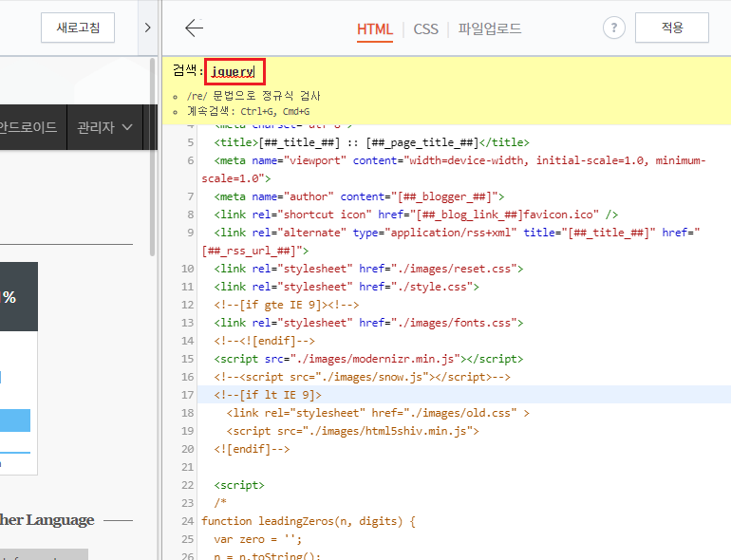Click the 새로고침 refresh button
This screenshot has width=731, height=560.
78,28
